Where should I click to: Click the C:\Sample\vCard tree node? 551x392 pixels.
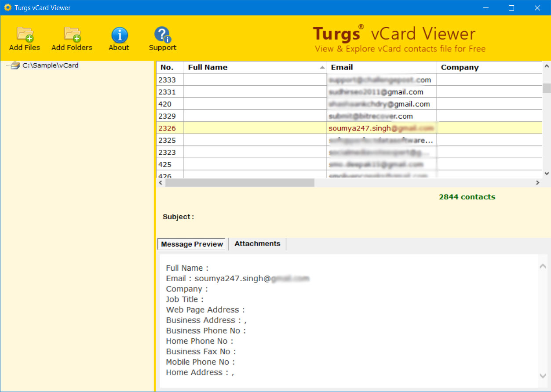[51, 65]
